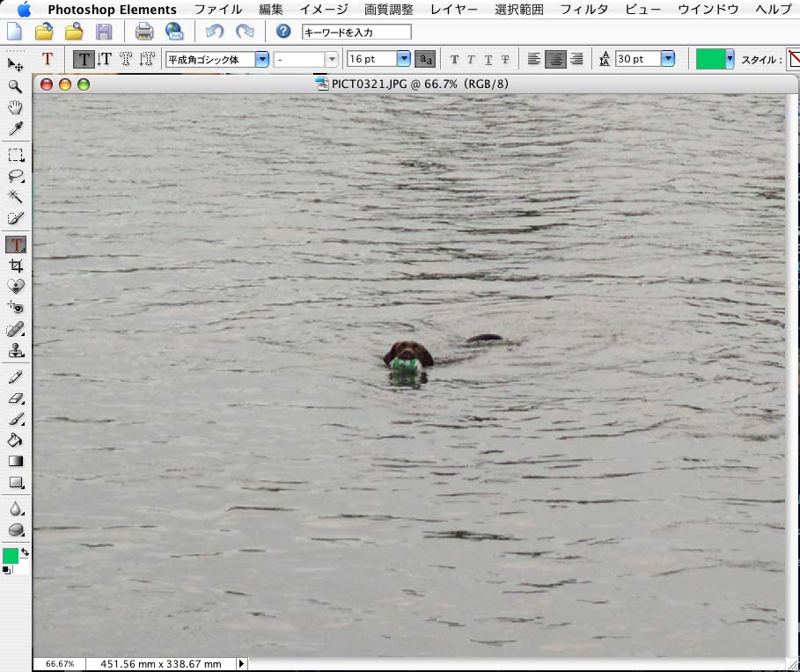Screen dimensions: 800x672
Task: Select the Clone Stamp tool
Action: click(15, 350)
